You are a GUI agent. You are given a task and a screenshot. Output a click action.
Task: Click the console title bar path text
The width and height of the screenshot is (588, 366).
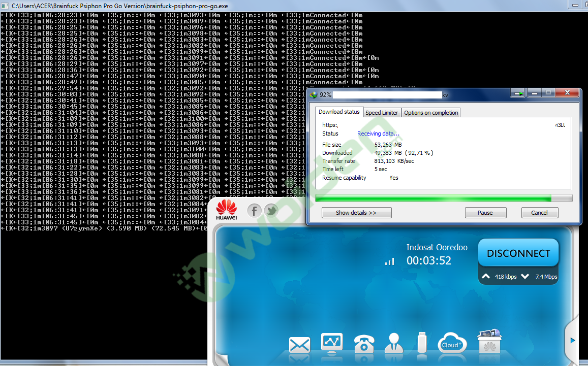[x=119, y=6]
